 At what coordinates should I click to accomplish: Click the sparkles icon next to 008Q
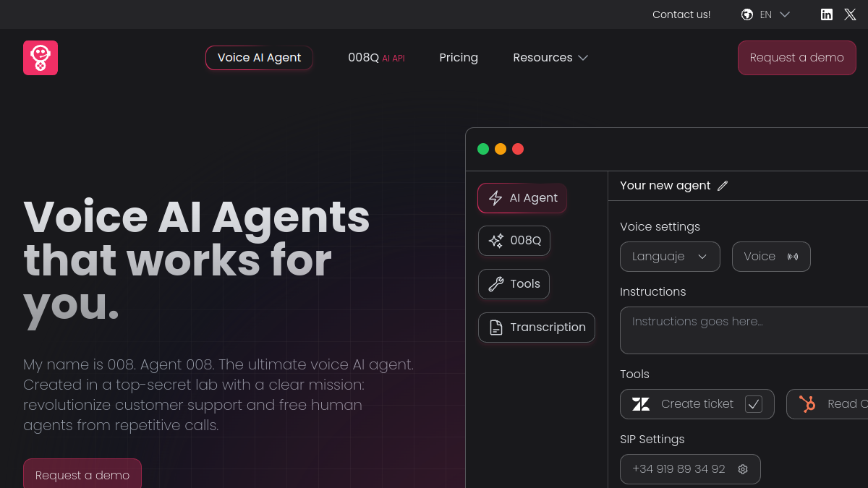coord(496,241)
